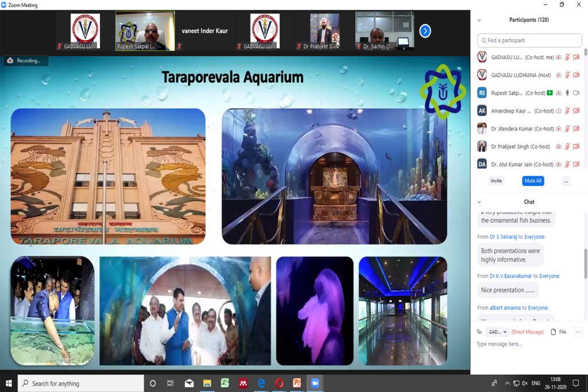Viewport: 588px width, 392px height.
Task: Open the Mail app on the taskbar
Action: pos(189,383)
